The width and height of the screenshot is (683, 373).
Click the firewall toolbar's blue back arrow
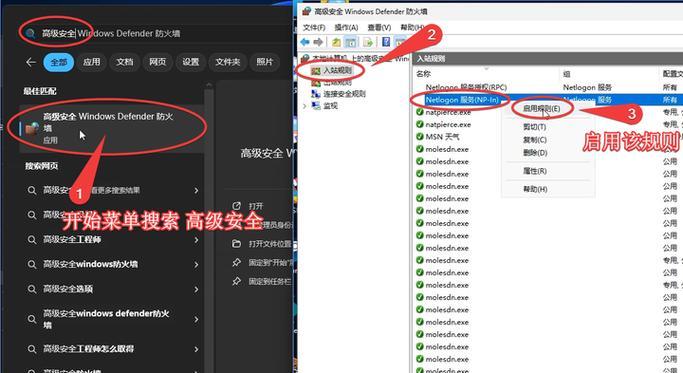pyautogui.click(x=305, y=42)
